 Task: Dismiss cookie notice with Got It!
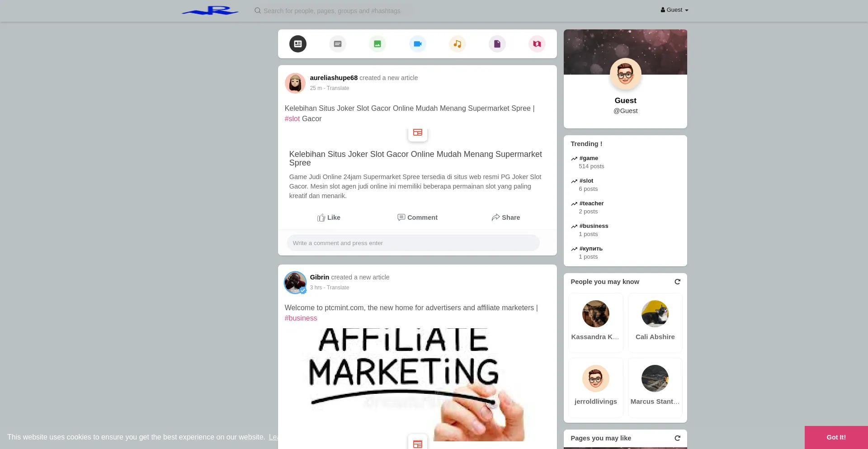pyautogui.click(x=836, y=437)
